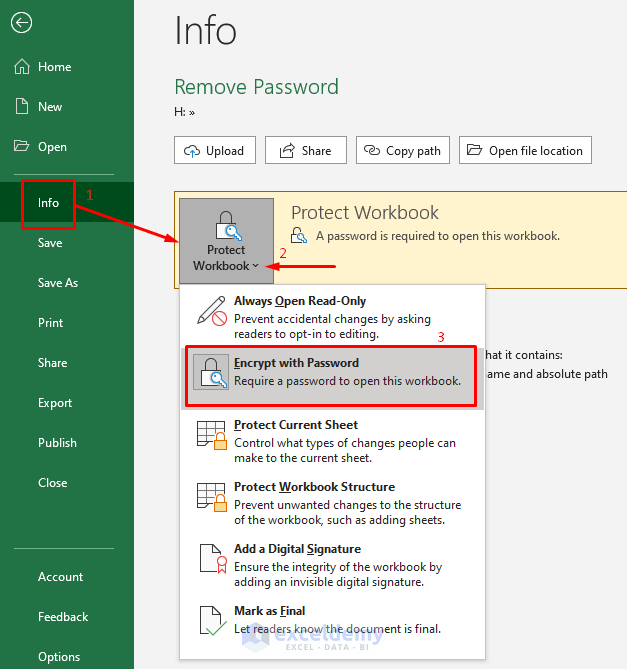The width and height of the screenshot is (627, 669).
Task: Click the Home house icon
Action: click(22, 67)
